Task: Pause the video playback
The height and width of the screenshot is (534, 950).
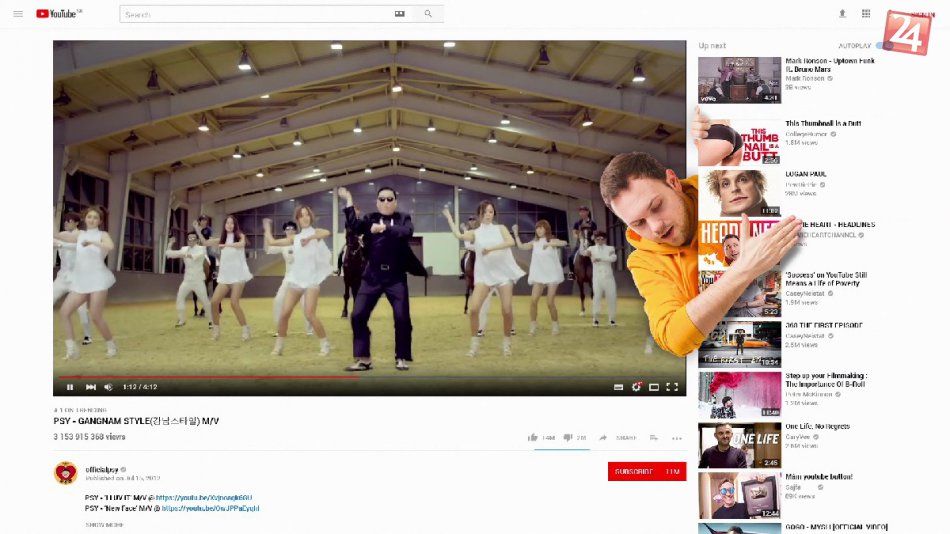Action: point(70,387)
